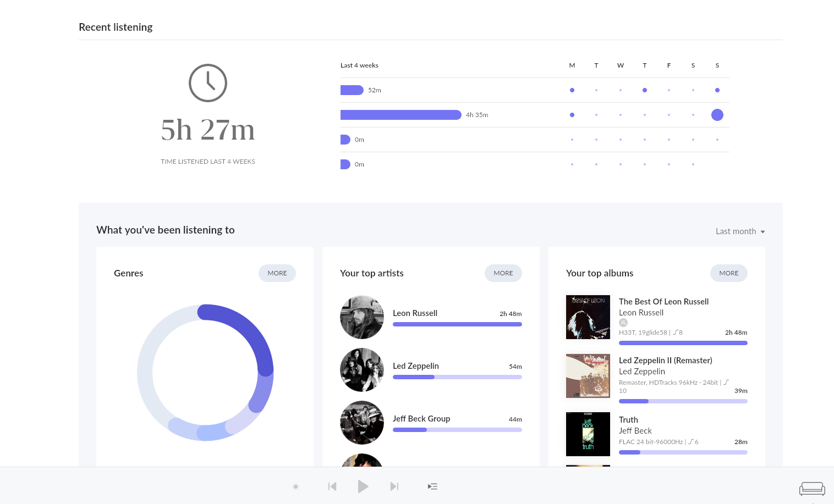Click the small signal path dot indicator
Image resolution: width=834 pixels, height=504 pixels.
pos(295,486)
